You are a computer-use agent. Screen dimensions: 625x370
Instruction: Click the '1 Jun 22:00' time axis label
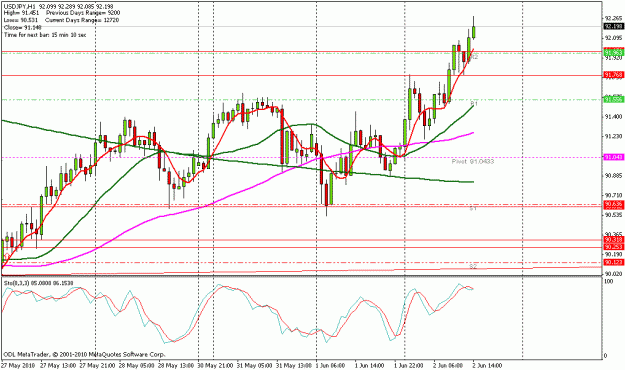(409, 365)
